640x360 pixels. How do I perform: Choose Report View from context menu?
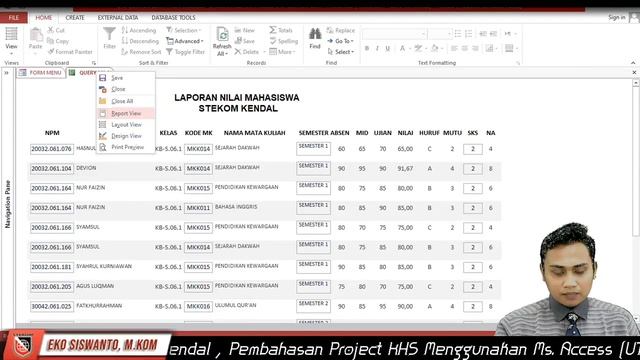click(x=126, y=113)
